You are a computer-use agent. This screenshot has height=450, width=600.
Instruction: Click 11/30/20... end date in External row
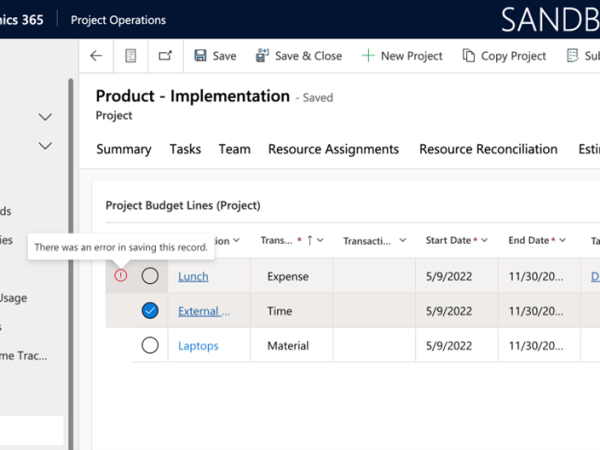pos(536,311)
